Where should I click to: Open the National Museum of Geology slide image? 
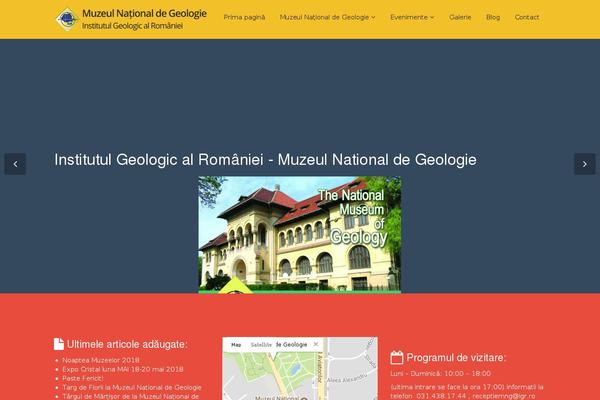click(x=300, y=234)
